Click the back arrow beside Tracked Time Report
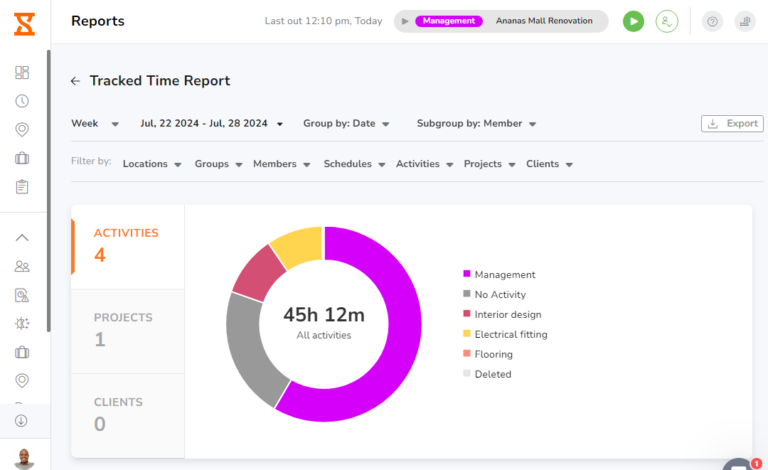 click(x=75, y=81)
